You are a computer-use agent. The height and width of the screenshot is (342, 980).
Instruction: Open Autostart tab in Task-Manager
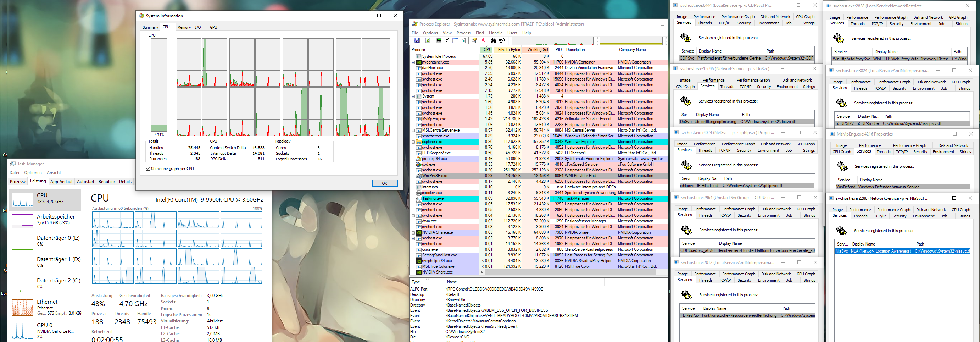tap(85, 182)
